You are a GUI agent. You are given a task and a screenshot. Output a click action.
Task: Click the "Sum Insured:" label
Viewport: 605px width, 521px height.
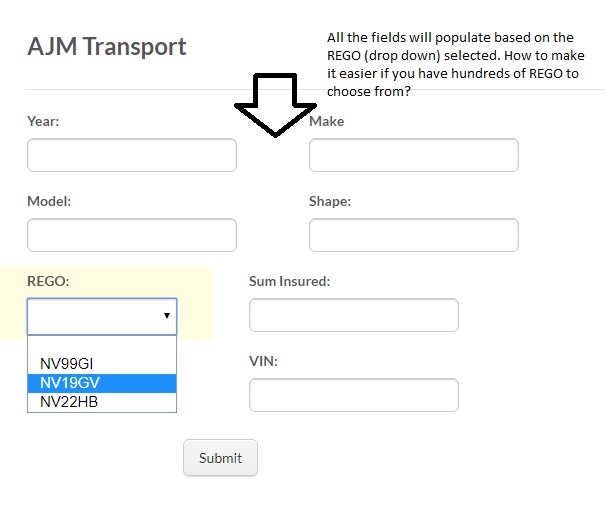pos(289,281)
